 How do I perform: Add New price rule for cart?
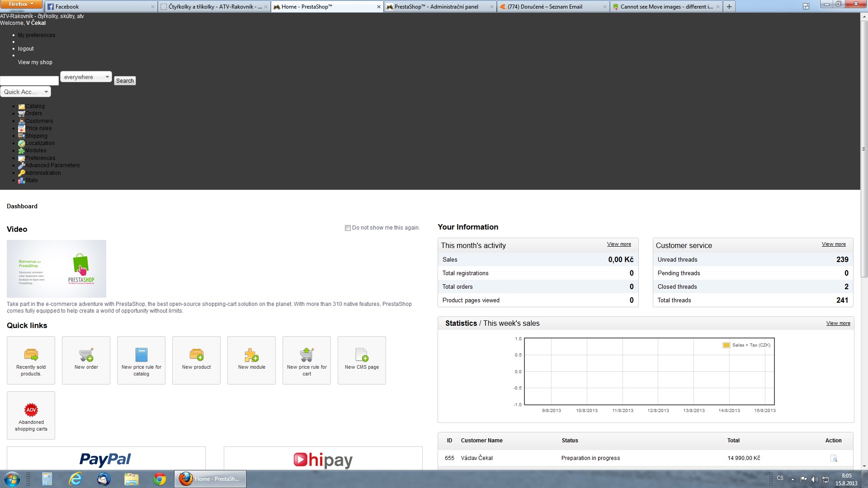point(307,360)
